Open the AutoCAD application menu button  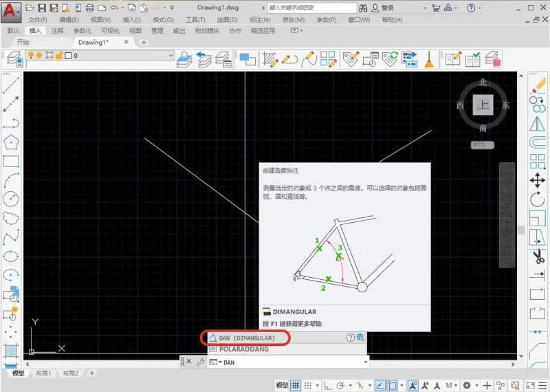(11, 12)
